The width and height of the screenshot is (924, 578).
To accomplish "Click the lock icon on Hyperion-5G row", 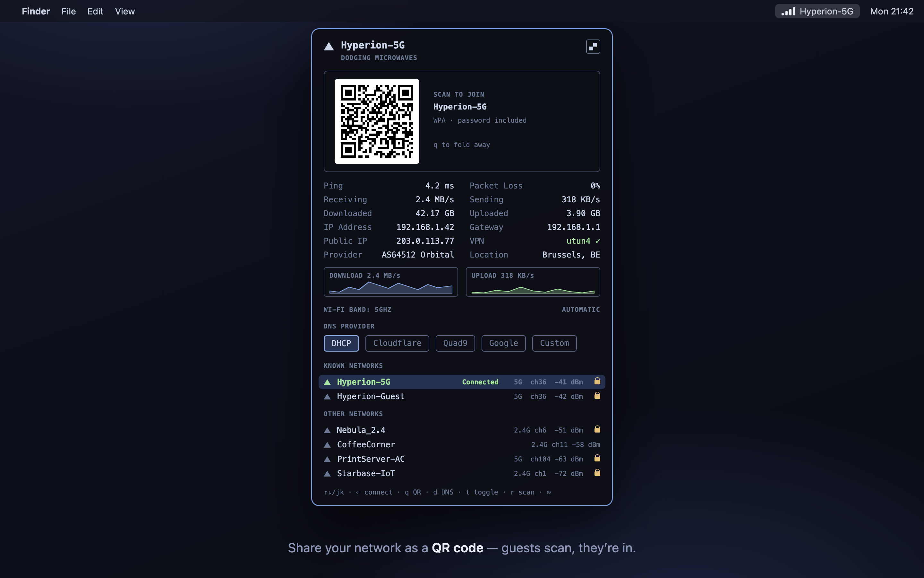I will pyautogui.click(x=597, y=381).
